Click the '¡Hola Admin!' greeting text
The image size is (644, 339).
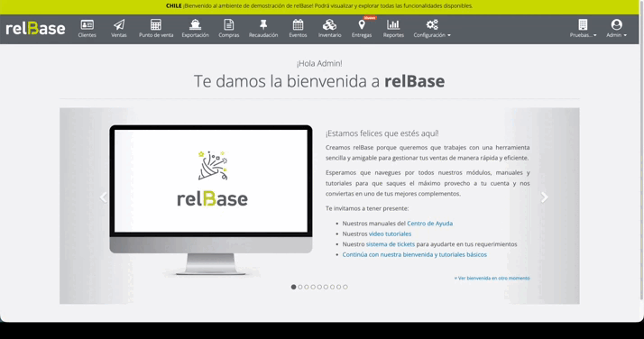tap(319, 63)
